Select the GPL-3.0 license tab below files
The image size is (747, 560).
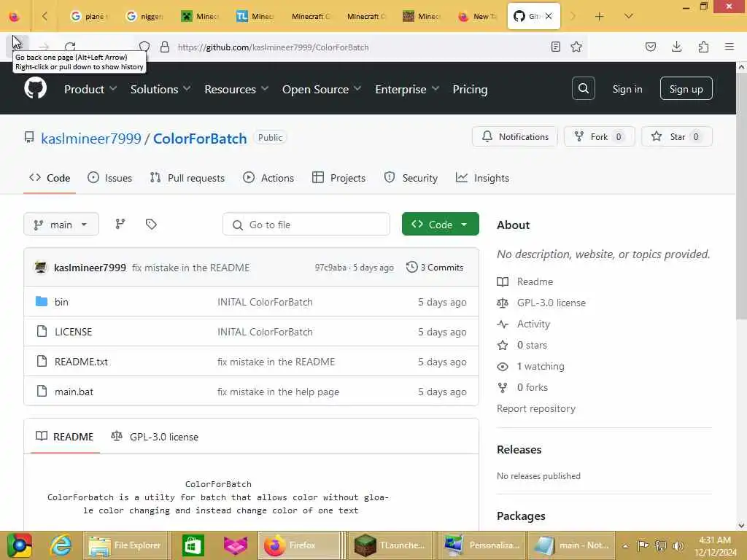click(x=155, y=436)
